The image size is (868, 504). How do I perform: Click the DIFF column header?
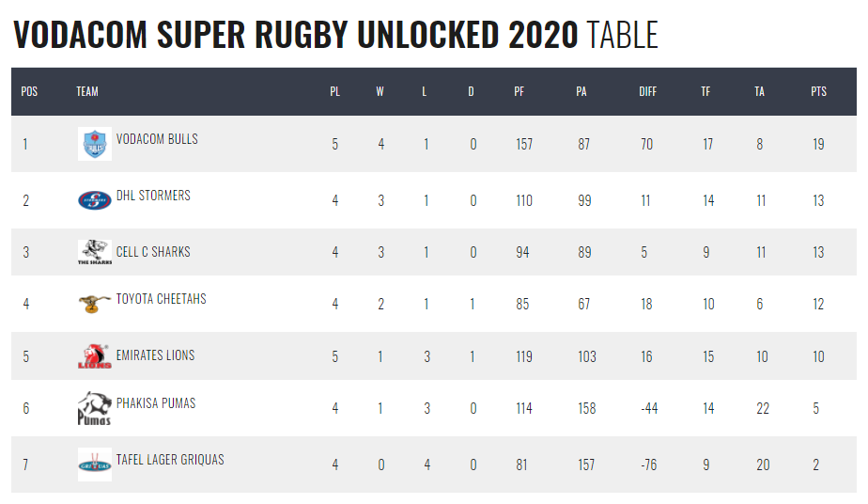pyautogui.click(x=647, y=91)
